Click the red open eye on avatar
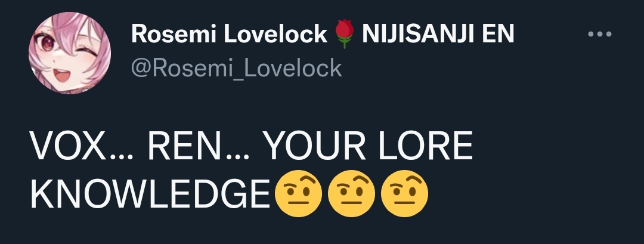 point(47,43)
